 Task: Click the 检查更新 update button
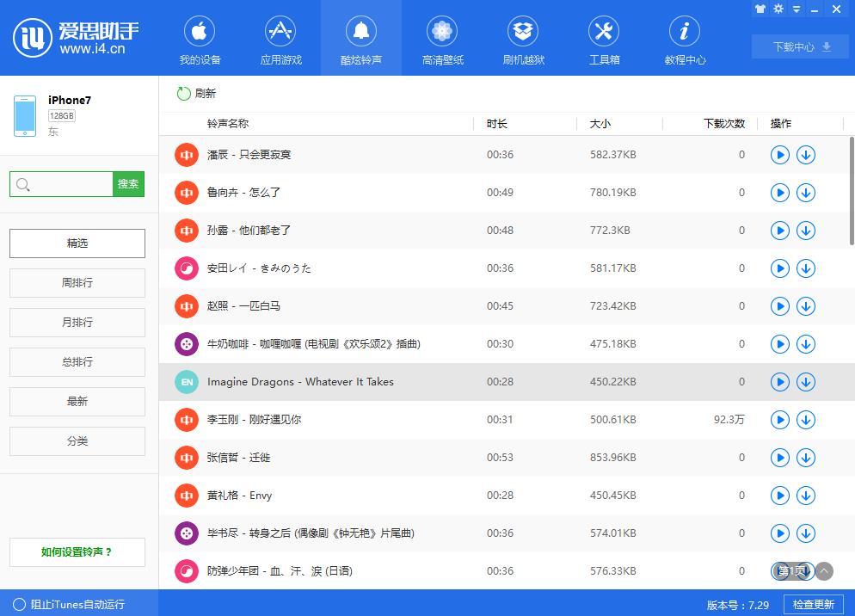point(812,605)
